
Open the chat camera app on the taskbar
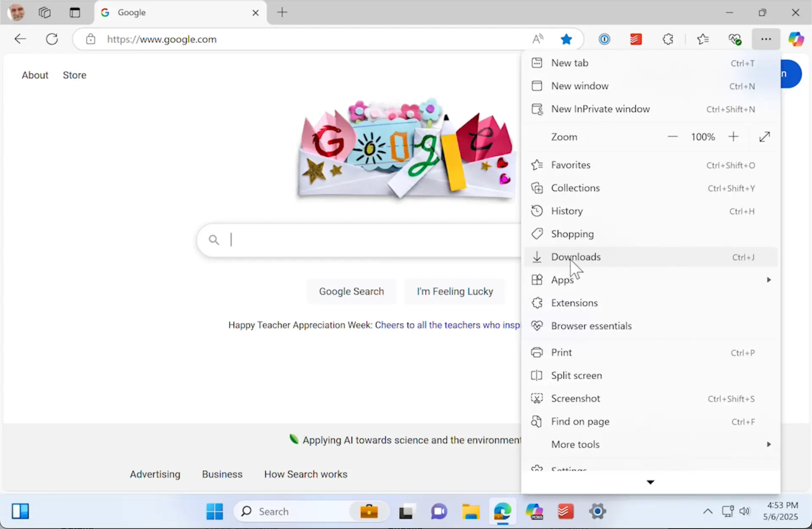tap(439, 512)
